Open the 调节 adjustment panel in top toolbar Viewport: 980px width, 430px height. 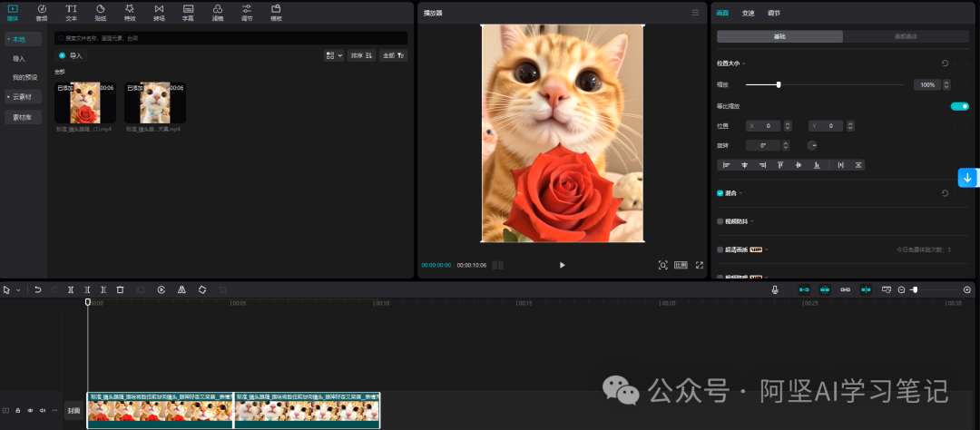(x=247, y=12)
